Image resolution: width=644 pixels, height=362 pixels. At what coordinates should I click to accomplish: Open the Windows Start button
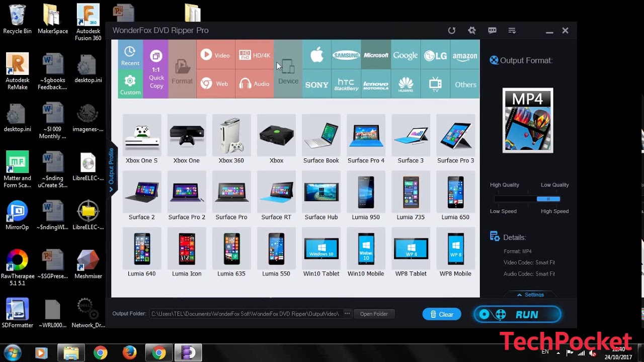point(12,353)
